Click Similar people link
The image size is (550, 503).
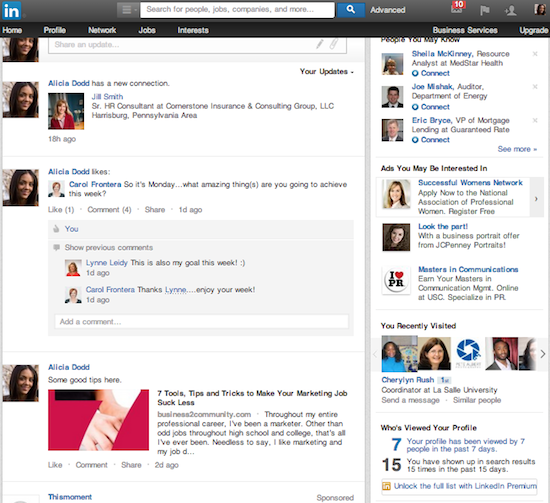tap(477, 400)
